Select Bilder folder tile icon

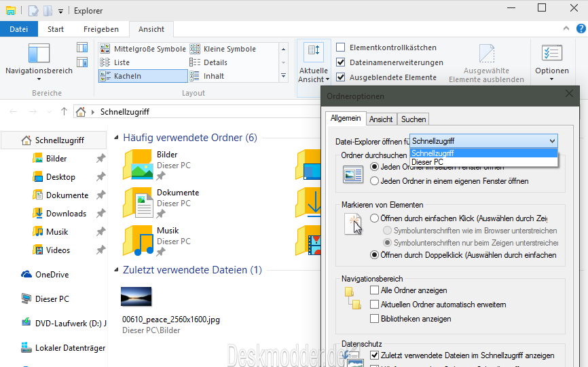point(137,165)
